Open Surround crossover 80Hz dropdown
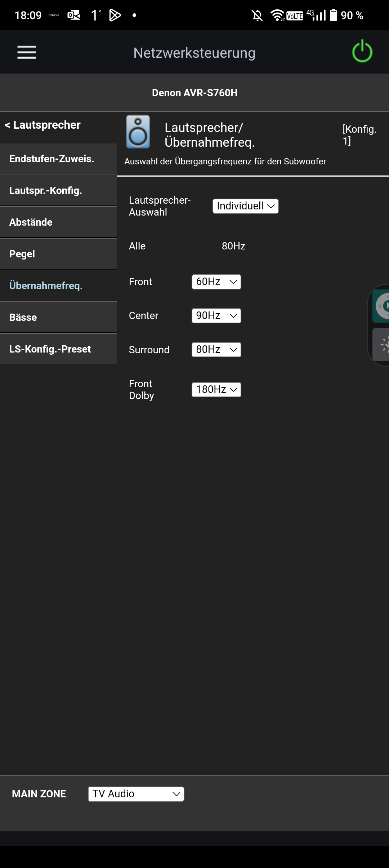This screenshot has height=868, width=389. 216,350
